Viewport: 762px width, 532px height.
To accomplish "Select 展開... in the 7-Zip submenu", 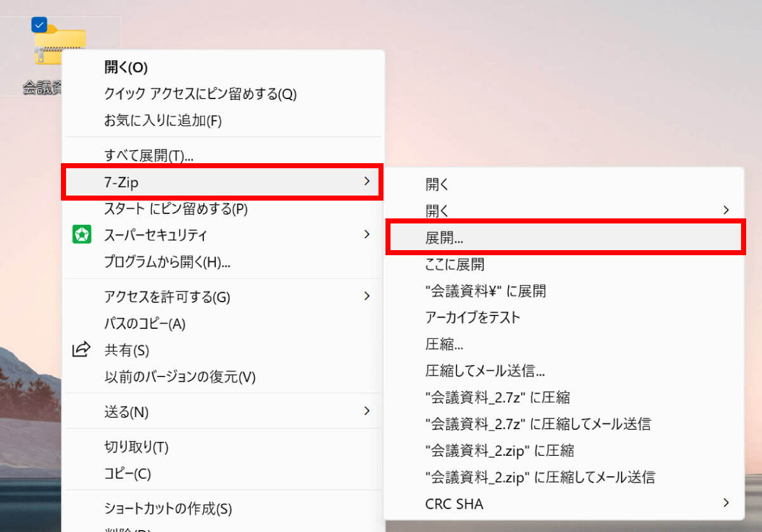I will pos(565,237).
